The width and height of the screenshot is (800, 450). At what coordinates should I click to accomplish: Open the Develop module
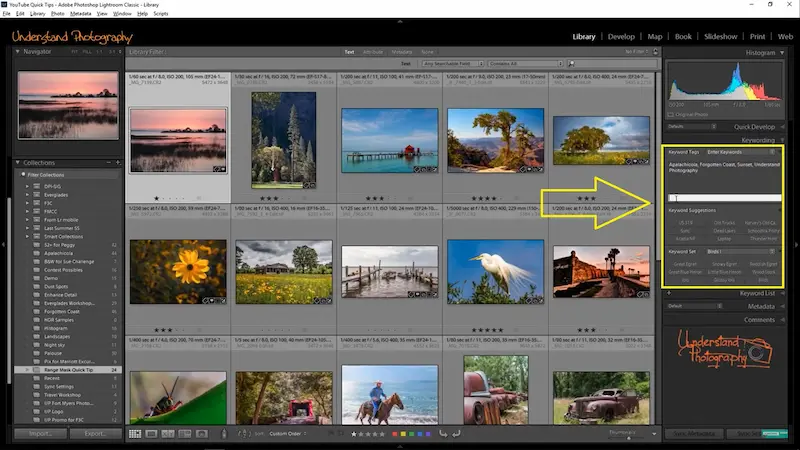(x=621, y=36)
